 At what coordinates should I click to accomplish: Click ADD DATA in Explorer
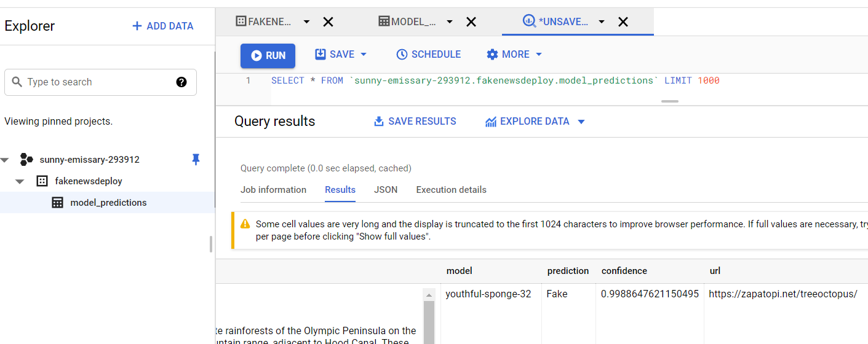(163, 26)
